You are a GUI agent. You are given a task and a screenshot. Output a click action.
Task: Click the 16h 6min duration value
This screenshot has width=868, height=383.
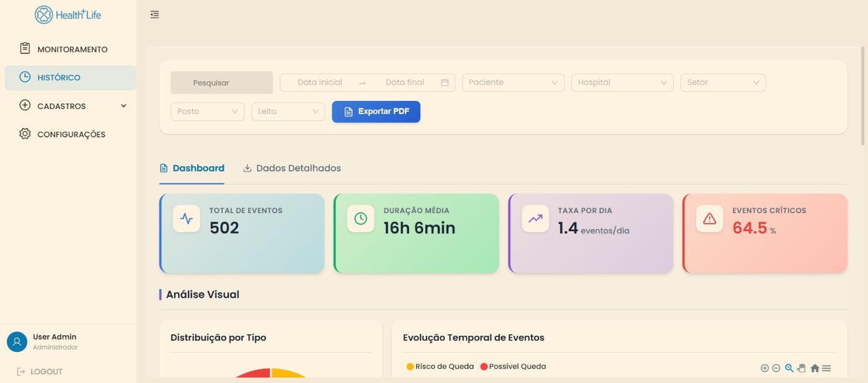pyautogui.click(x=419, y=228)
